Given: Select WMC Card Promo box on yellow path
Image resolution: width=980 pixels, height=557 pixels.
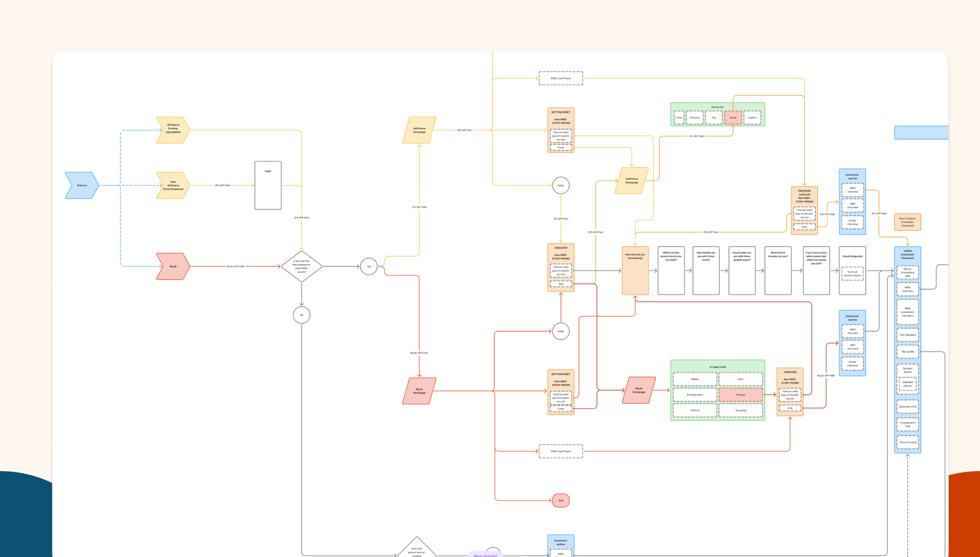Looking at the screenshot, I should [561, 78].
